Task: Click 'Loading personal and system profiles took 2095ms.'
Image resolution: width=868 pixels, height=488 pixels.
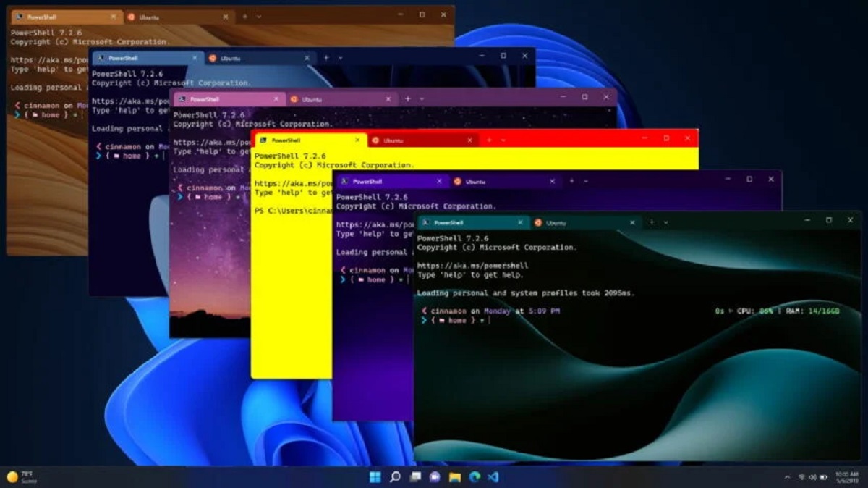Action: pos(526,293)
